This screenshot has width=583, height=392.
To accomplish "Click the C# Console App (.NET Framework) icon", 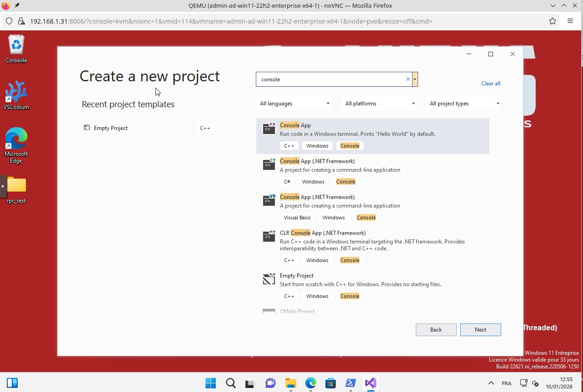I will [269, 164].
